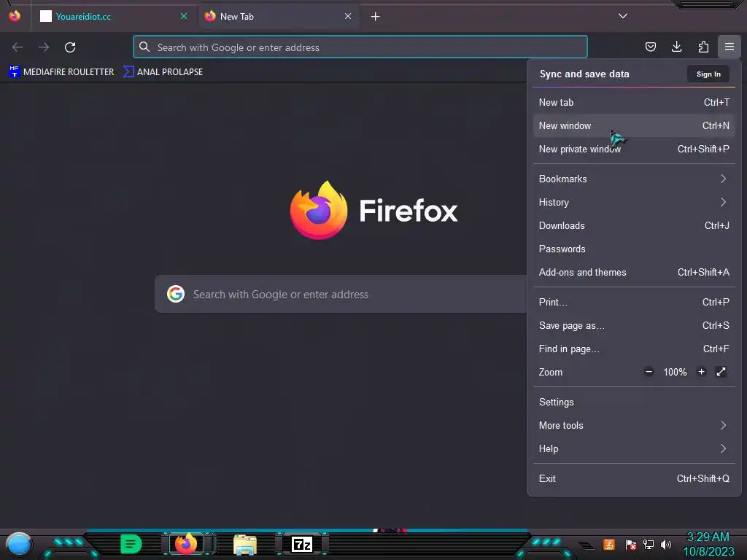Open Settings from the menu

tap(634, 402)
